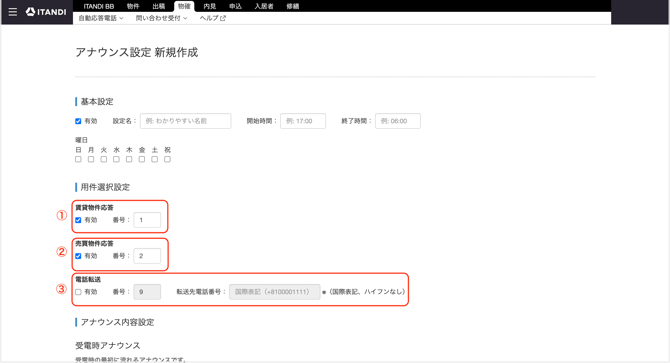Toggle 有効 checkbox under 賃貸物件応答
The width and height of the screenshot is (670, 363).
click(78, 220)
